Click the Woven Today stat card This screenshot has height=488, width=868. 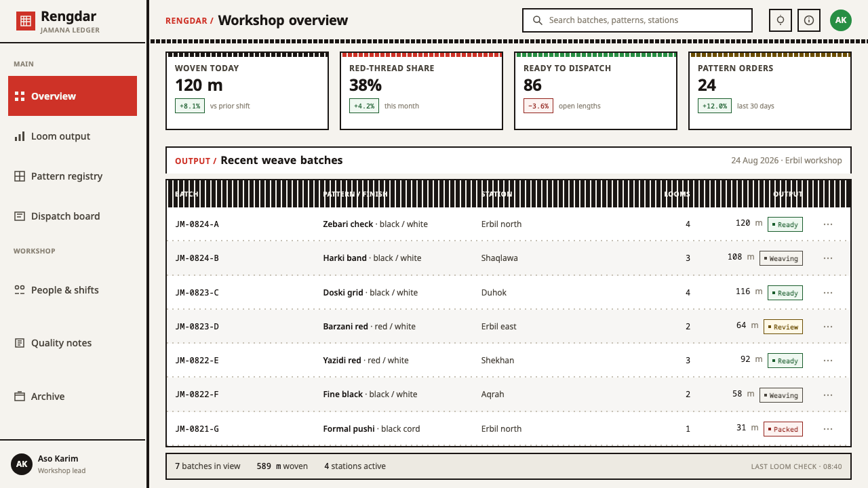(248, 91)
